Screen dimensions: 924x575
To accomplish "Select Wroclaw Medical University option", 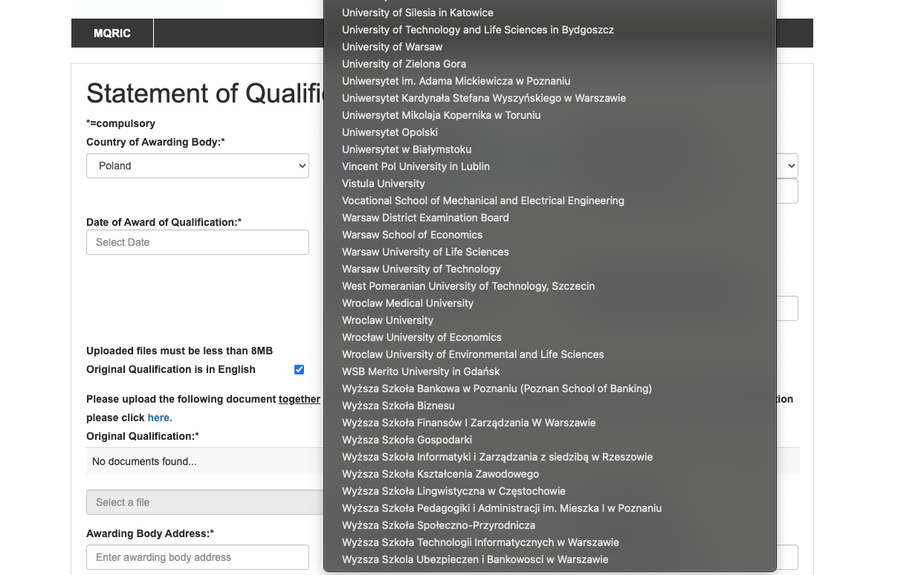I will pyautogui.click(x=550, y=303).
